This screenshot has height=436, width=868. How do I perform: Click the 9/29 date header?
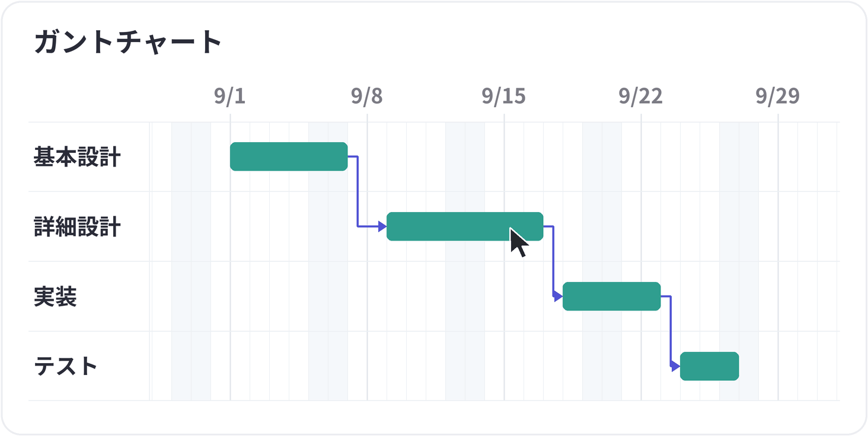[778, 96]
